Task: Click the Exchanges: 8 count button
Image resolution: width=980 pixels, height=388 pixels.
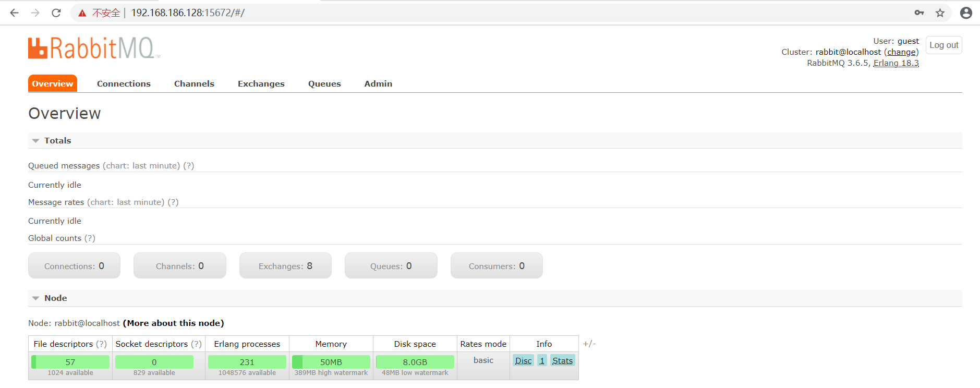Action: tap(285, 265)
